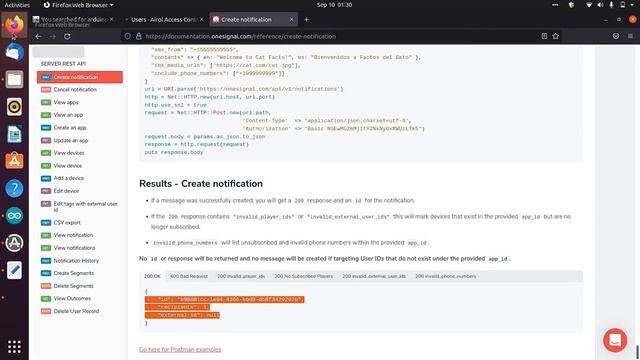Viewport: 640px width, 360px height.
Task: Open the Help question-mark dock icon
Action: [x=14, y=189]
